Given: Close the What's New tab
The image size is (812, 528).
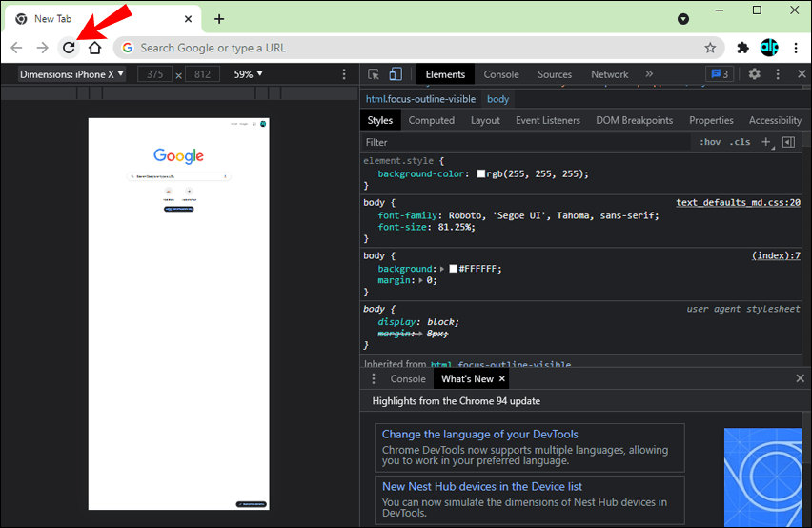Looking at the screenshot, I should [502, 379].
